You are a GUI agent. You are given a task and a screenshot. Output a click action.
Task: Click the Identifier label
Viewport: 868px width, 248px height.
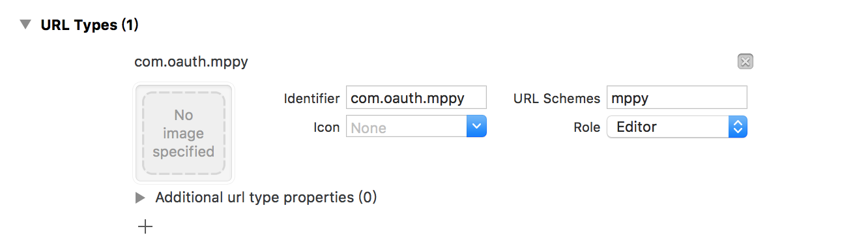point(311,99)
